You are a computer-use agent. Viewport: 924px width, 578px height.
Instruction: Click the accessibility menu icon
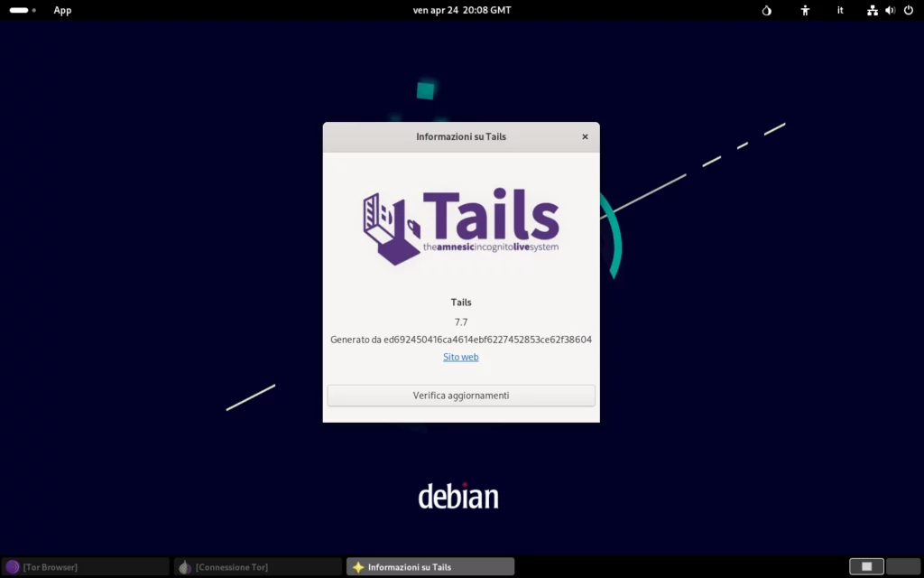[805, 10]
